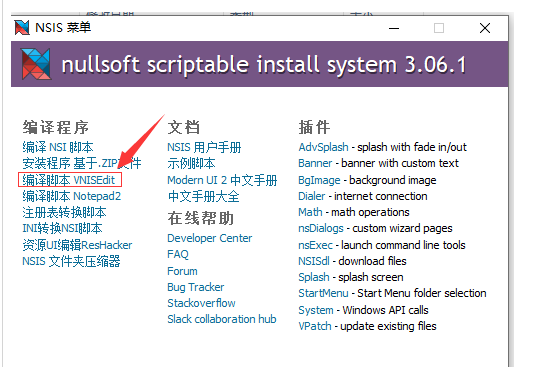Open Banner plugin link
This screenshot has height=367, width=540.
(x=315, y=163)
